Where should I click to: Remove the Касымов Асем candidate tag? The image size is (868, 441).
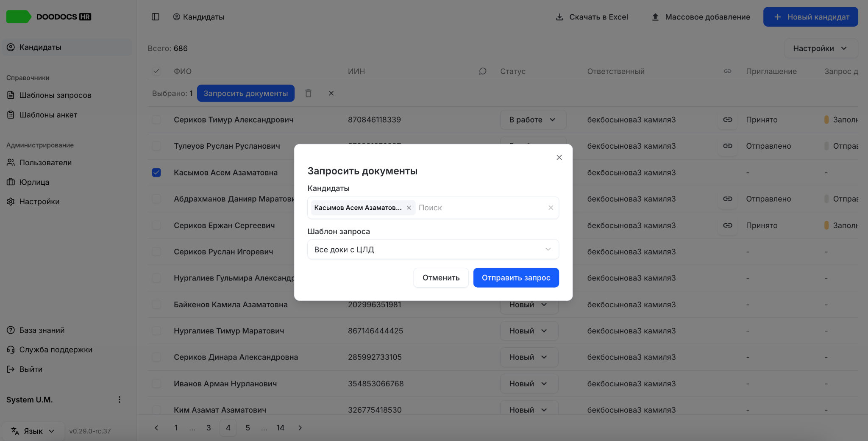409,208
